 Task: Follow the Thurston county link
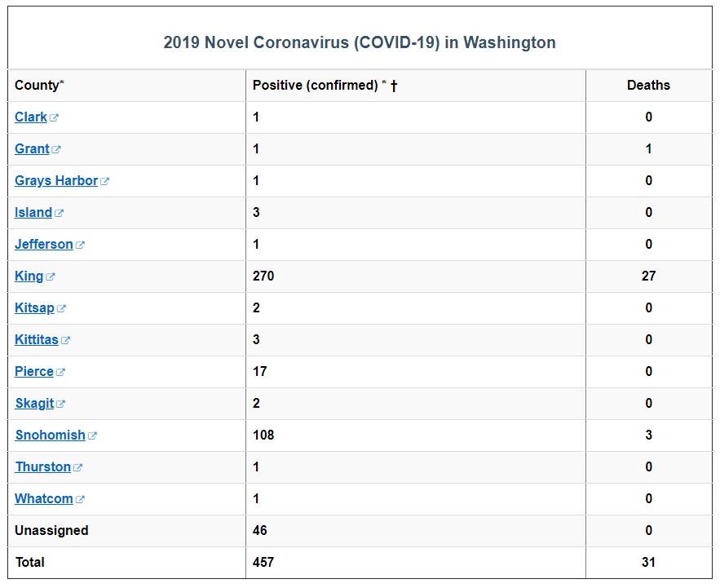pyautogui.click(x=42, y=466)
